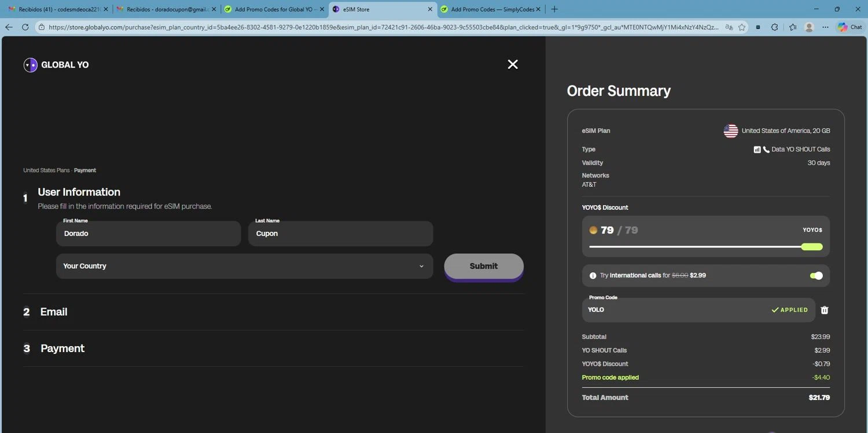Open browser settings and more menu

coord(825,27)
